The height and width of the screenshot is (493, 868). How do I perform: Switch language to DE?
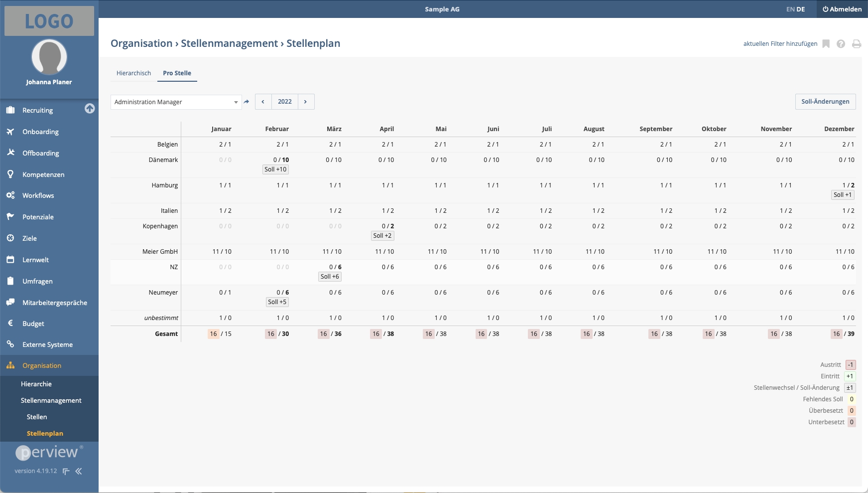point(801,9)
